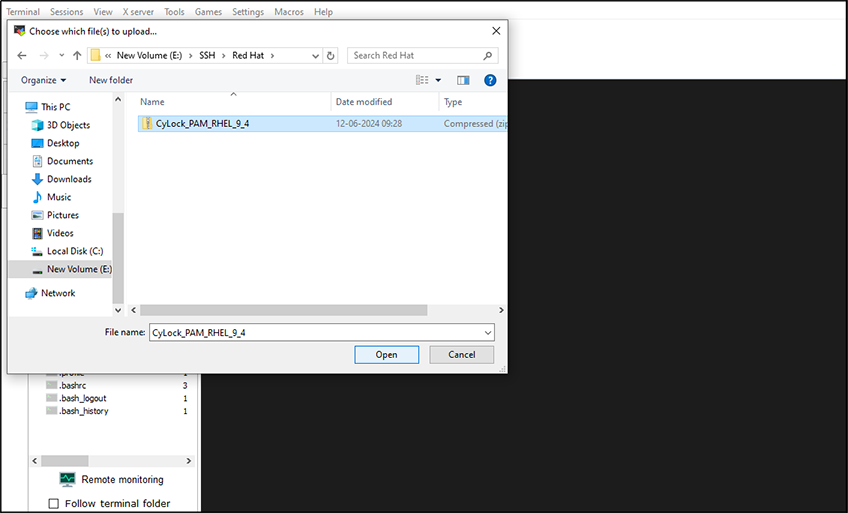
Task: Select the CyLock_PAM_RHEL_9_4 zip file
Action: pos(202,124)
